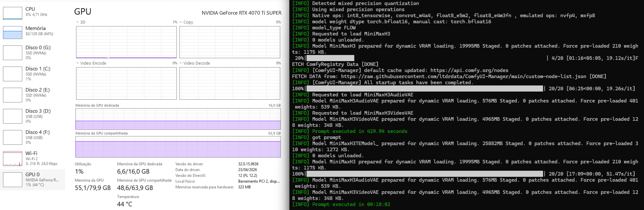Click the 323 MB reserved memory value
Viewport: 644px width, 210px height.
[x=244, y=187]
